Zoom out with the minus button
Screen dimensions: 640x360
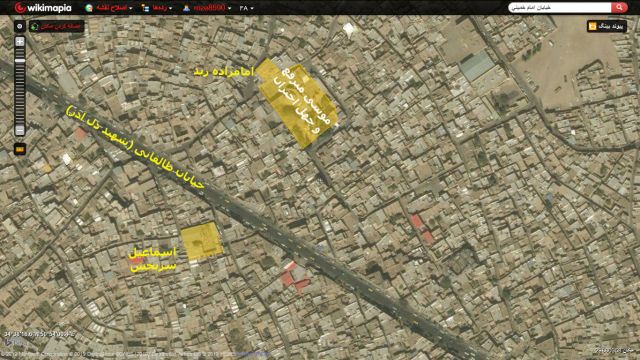point(20,130)
